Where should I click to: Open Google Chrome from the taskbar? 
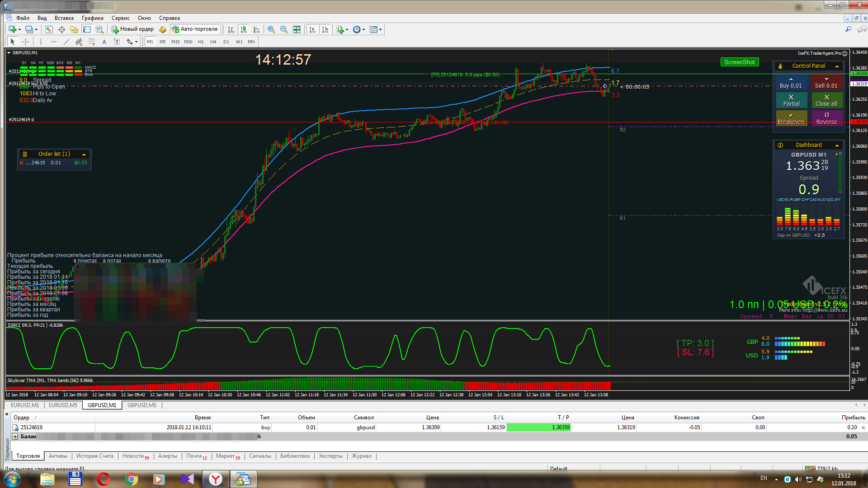click(x=132, y=479)
